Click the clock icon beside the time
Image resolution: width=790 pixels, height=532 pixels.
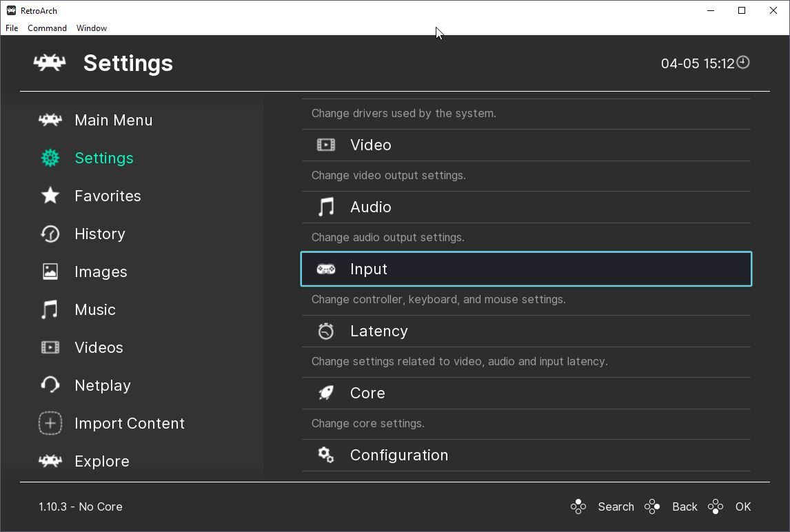(743, 63)
